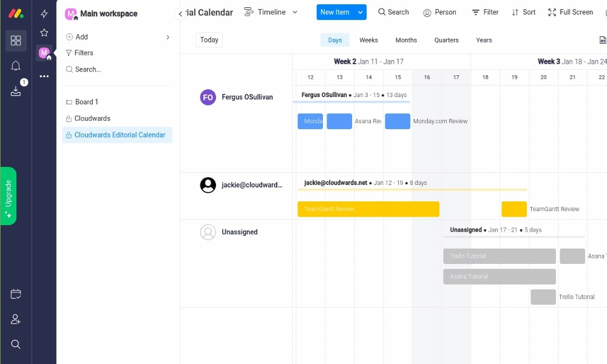Open quick actions via the lightning bolt icon
This screenshot has width=607, height=364.
(44, 12)
